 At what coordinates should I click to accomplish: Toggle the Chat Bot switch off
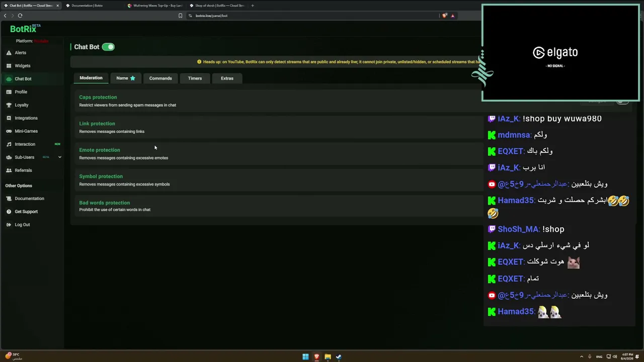click(108, 47)
